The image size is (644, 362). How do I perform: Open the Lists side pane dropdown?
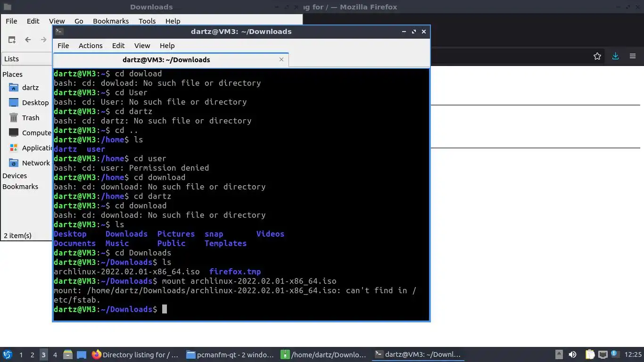tap(26, 59)
